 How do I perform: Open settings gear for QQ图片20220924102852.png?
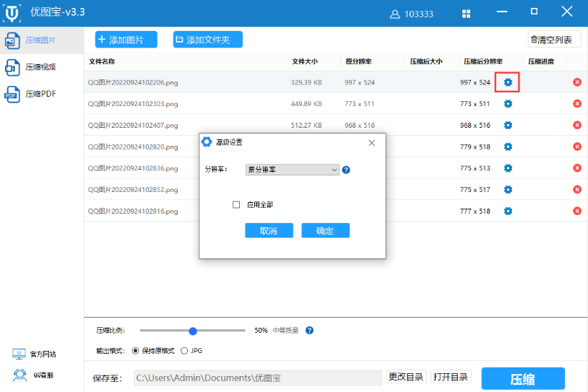tap(508, 190)
